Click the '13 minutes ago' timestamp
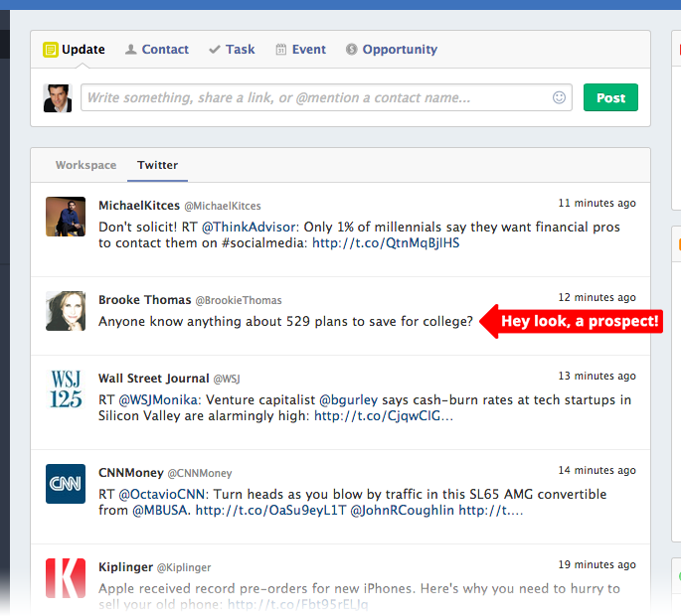The image size is (681, 616). pos(597,376)
